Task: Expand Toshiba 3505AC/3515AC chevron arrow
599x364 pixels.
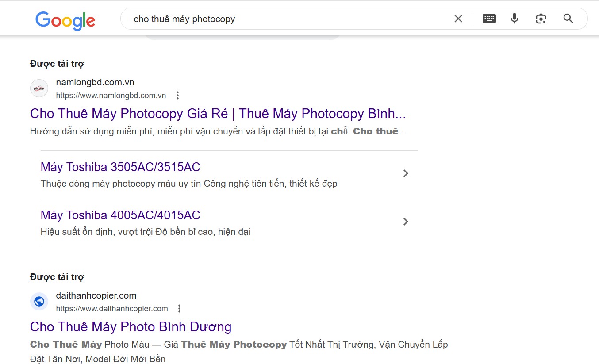Action: coord(406,173)
